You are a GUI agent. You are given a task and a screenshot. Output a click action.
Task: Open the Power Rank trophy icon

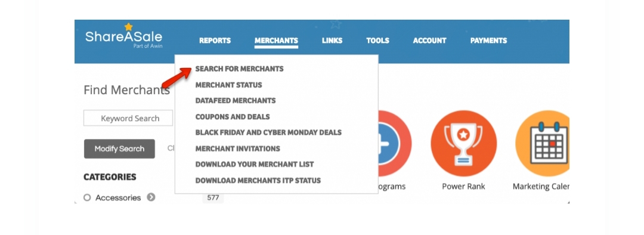point(463,144)
